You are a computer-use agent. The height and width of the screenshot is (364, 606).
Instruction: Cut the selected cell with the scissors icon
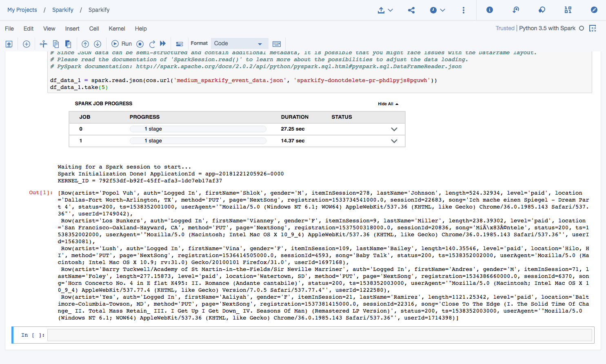click(x=43, y=44)
